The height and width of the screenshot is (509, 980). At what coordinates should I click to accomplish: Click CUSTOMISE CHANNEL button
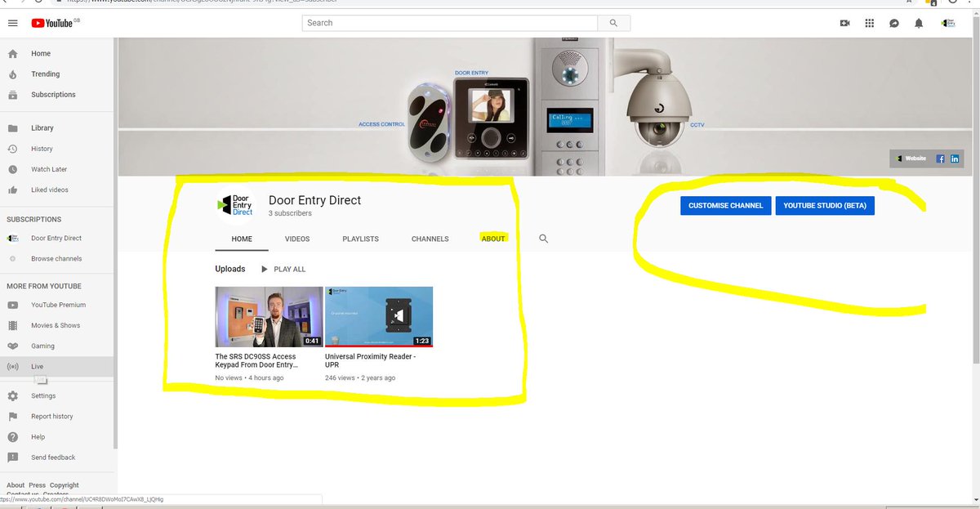click(x=725, y=206)
